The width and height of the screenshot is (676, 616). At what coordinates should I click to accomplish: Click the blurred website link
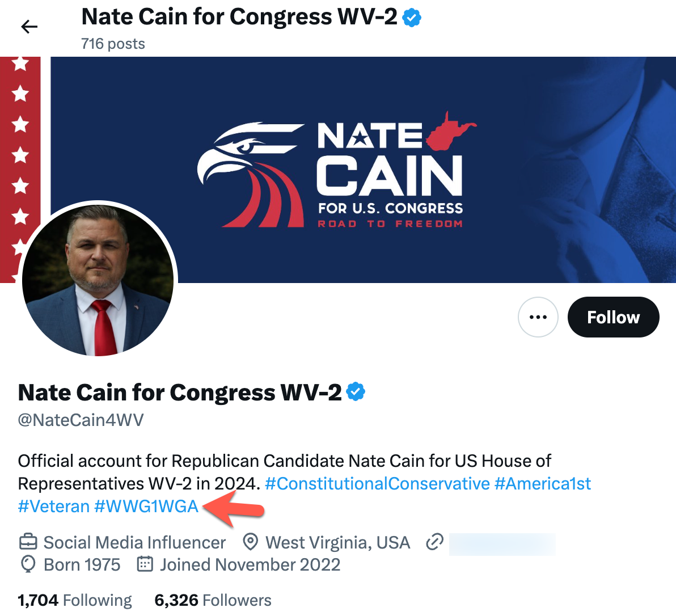pyautogui.click(x=502, y=543)
